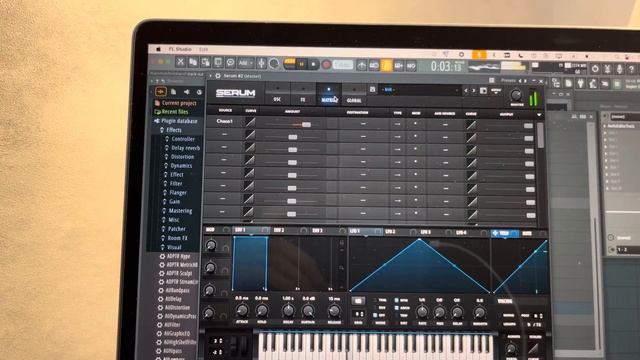Open Serum's preset browser icon

pos(483,91)
